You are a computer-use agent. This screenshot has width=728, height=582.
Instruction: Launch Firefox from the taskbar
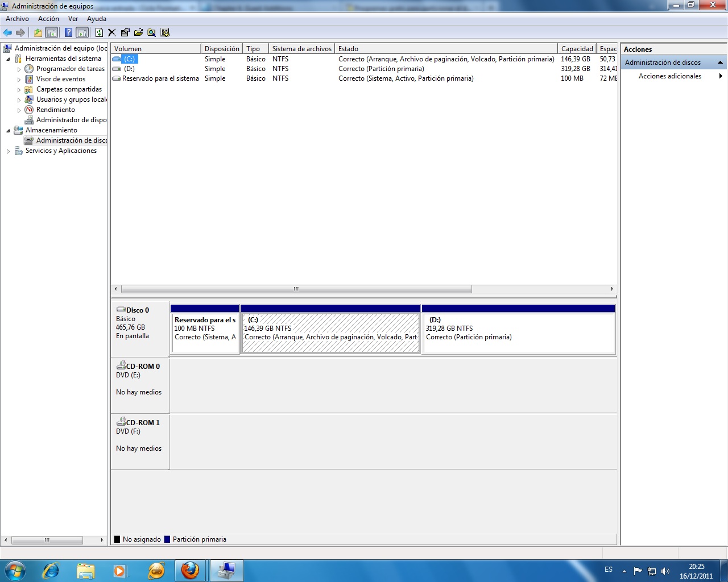(190, 570)
